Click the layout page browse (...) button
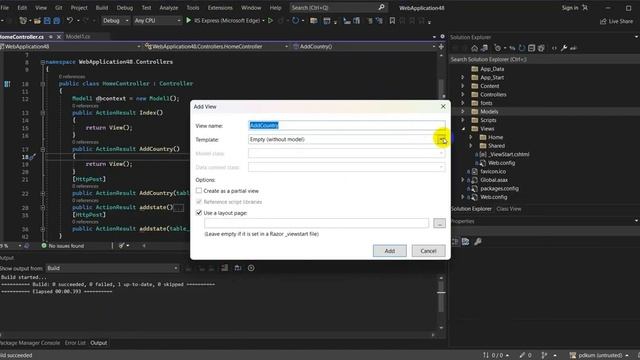The image size is (640, 360). (x=439, y=223)
